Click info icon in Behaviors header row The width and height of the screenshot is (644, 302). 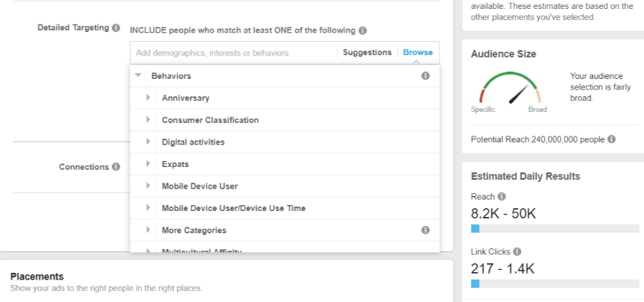(x=425, y=76)
